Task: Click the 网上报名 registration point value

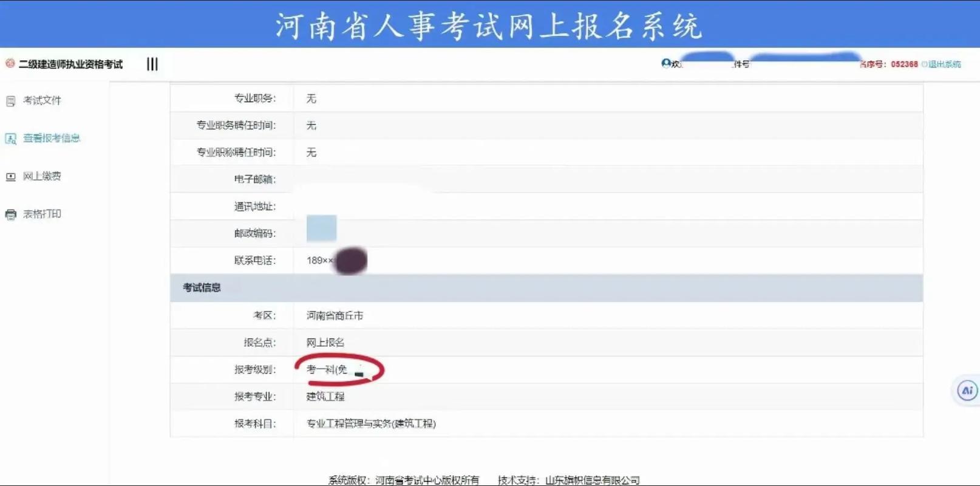Action: pyautogui.click(x=325, y=342)
